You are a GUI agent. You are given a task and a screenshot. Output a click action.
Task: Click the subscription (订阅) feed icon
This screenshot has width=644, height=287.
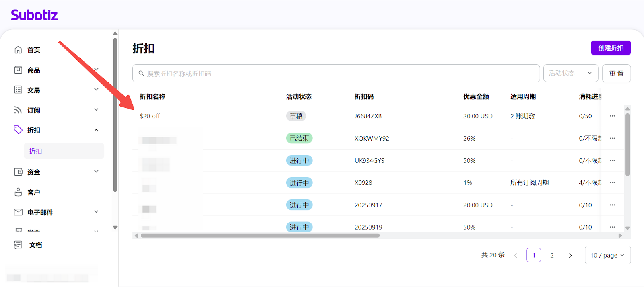(18, 110)
